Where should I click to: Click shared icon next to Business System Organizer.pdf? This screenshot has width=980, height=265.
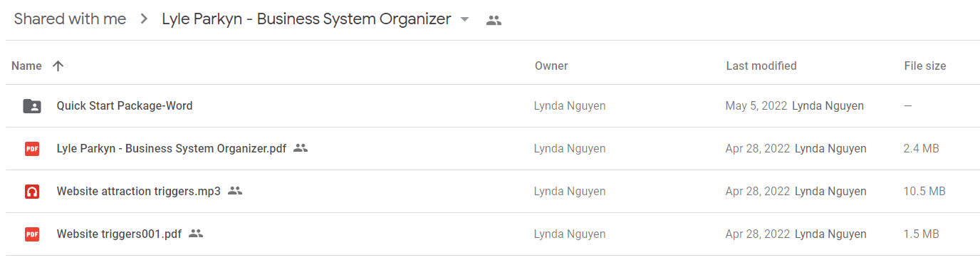(x=301, y=148)
